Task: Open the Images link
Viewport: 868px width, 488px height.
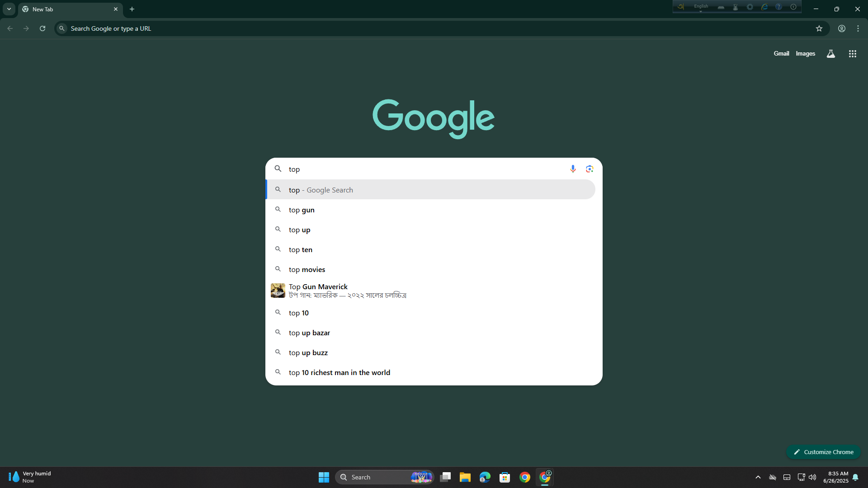Action: click(x=806, y=53)
